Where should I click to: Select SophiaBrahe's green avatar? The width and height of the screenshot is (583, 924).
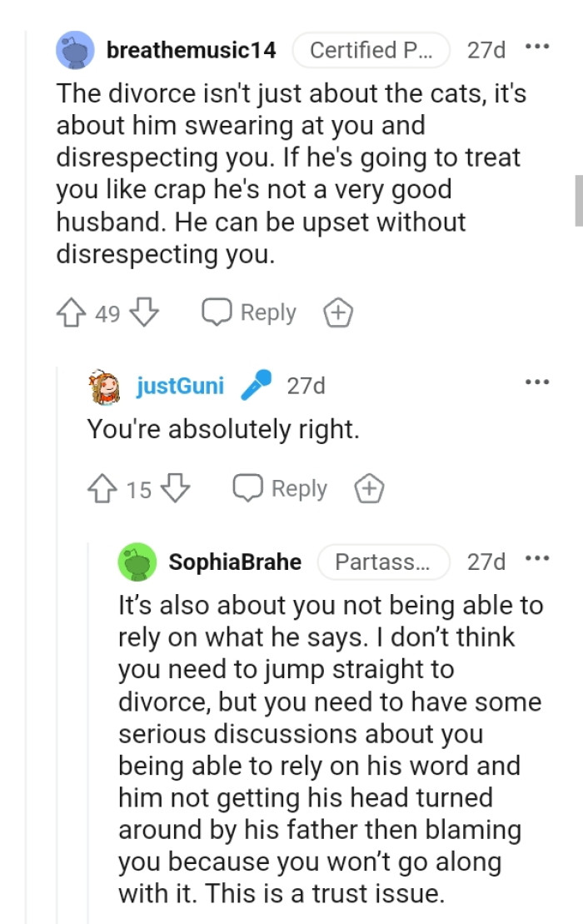[138, 562]
